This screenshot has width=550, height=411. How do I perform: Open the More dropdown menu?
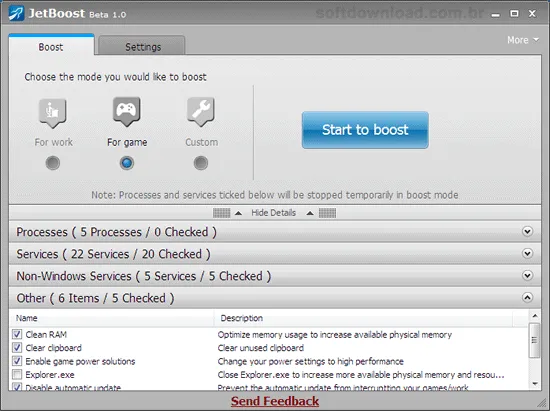click(x=523, y=40)
